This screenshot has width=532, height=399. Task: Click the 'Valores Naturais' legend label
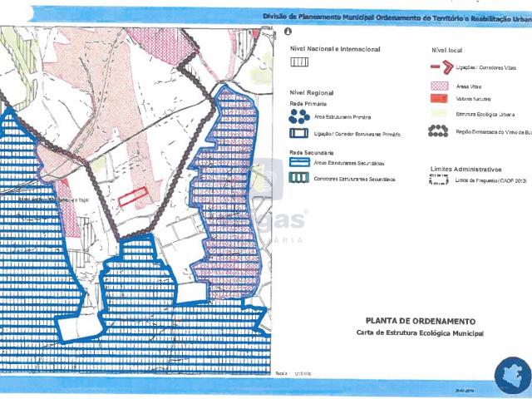click(473, 99)
